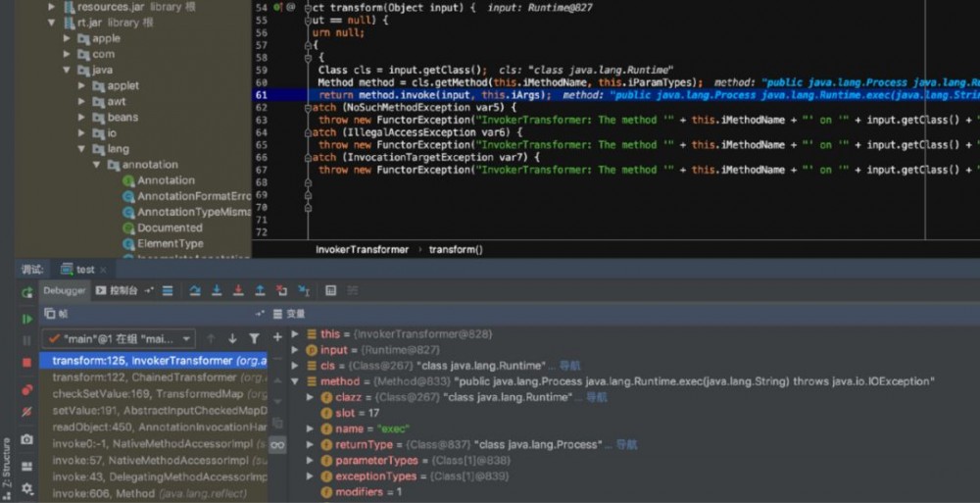Image resolution: width=980 pixels, height=503 pixels.
Task: Expand the 'cls' variable node
Action: pos(295,366)
